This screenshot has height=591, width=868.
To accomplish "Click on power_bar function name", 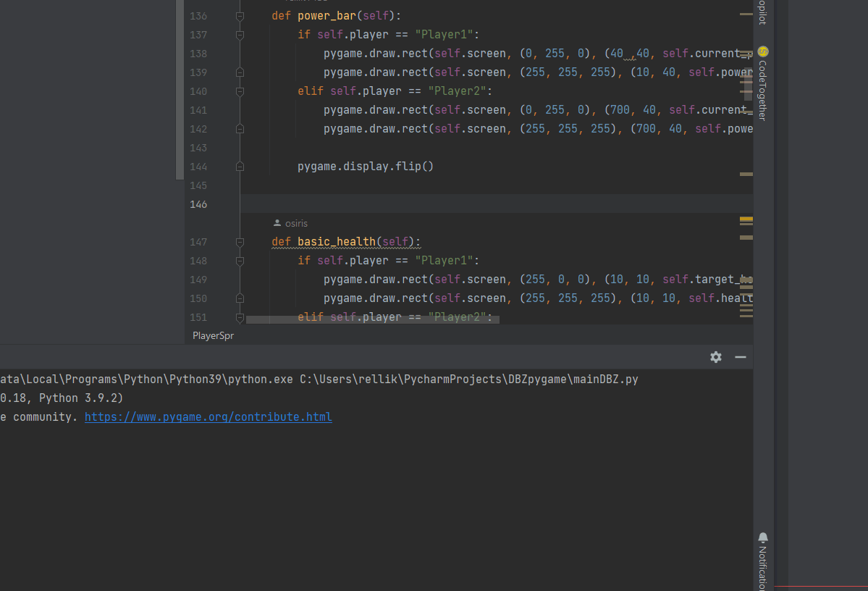I will (x=326, y=16).
